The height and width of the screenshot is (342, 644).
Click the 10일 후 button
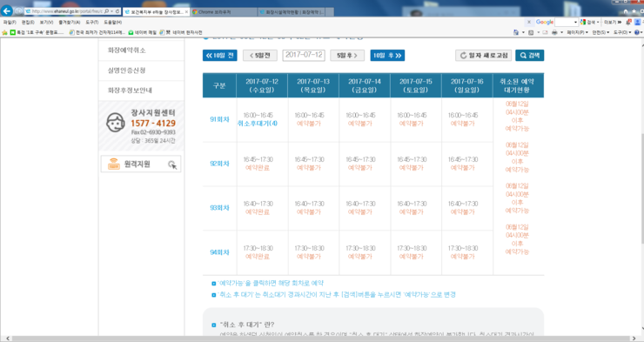coord(387,56)
